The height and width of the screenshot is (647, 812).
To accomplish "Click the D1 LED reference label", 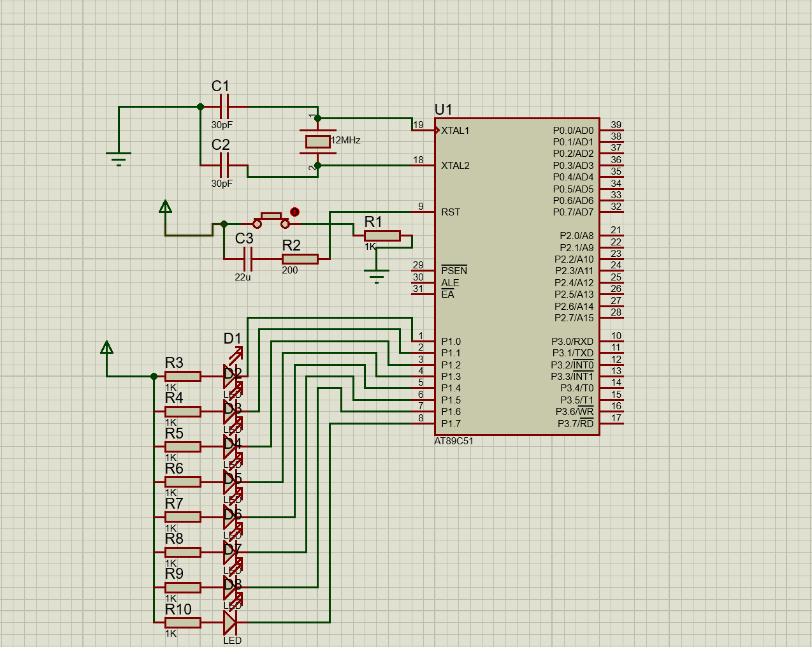I will coord(233,338).
